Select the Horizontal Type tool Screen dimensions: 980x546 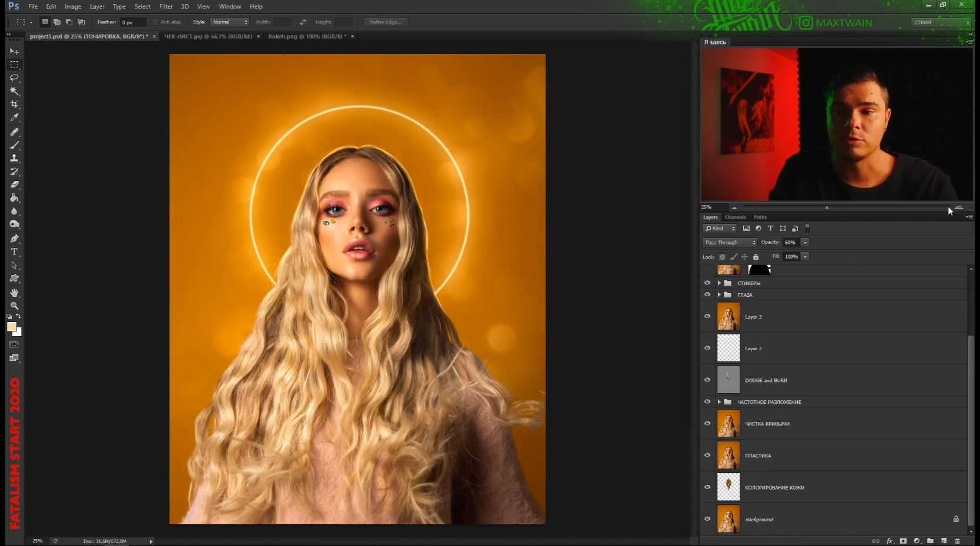[x=14, y=252]
